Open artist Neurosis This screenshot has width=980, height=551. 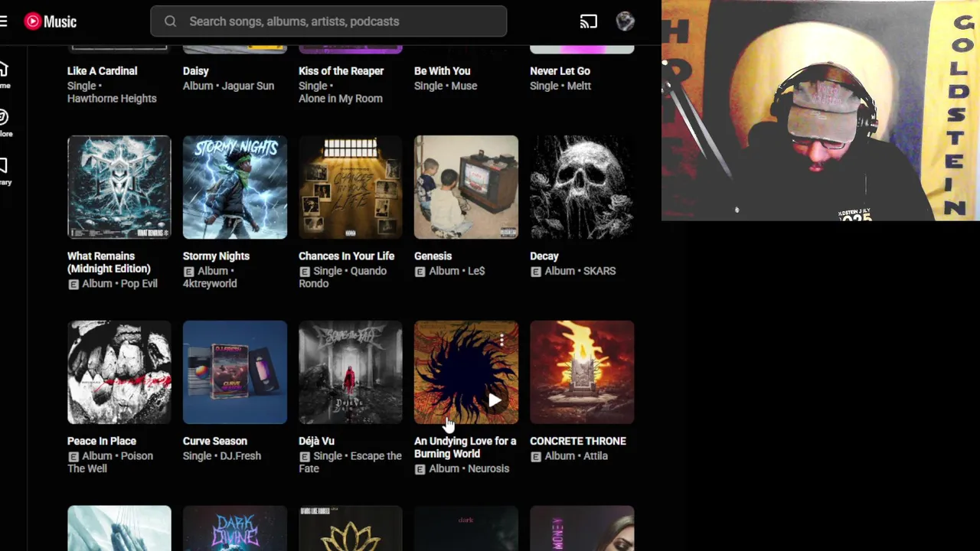(488, 468)
